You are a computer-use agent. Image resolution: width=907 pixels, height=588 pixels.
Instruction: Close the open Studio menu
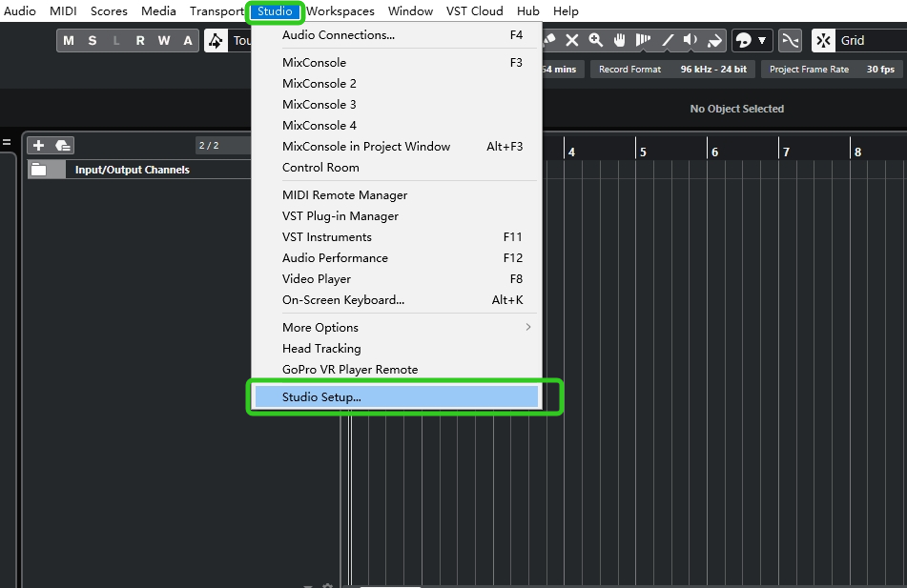point(275,11)
